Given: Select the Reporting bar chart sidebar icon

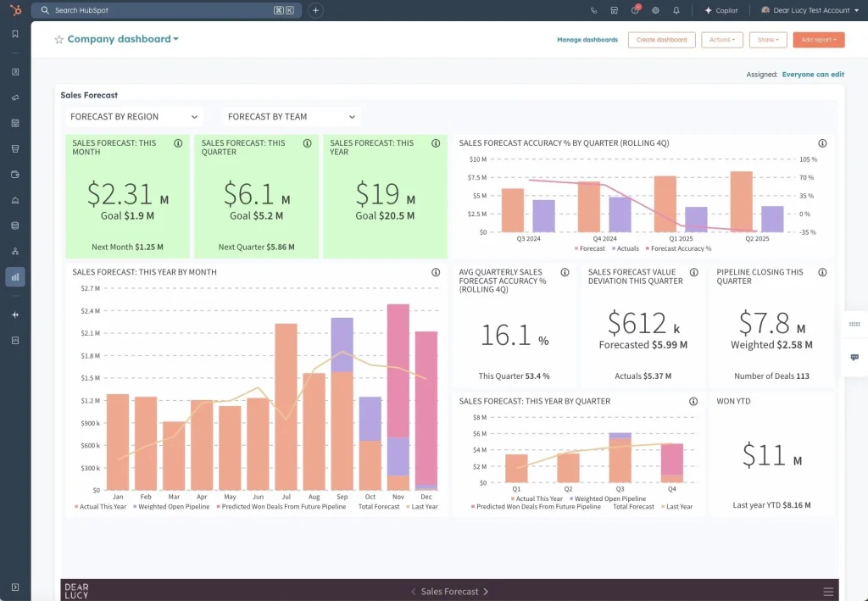Looking at the screenshot, I should 14,276.
